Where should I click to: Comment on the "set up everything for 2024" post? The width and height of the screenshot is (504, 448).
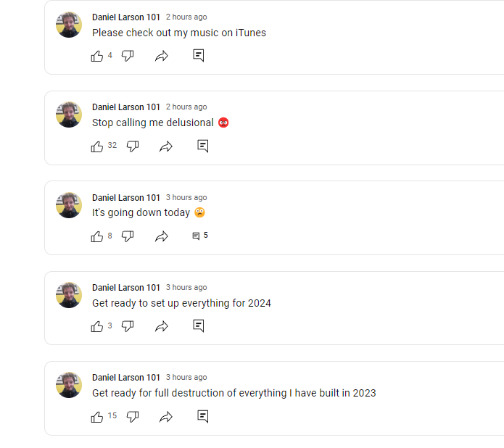pos(199,325)
